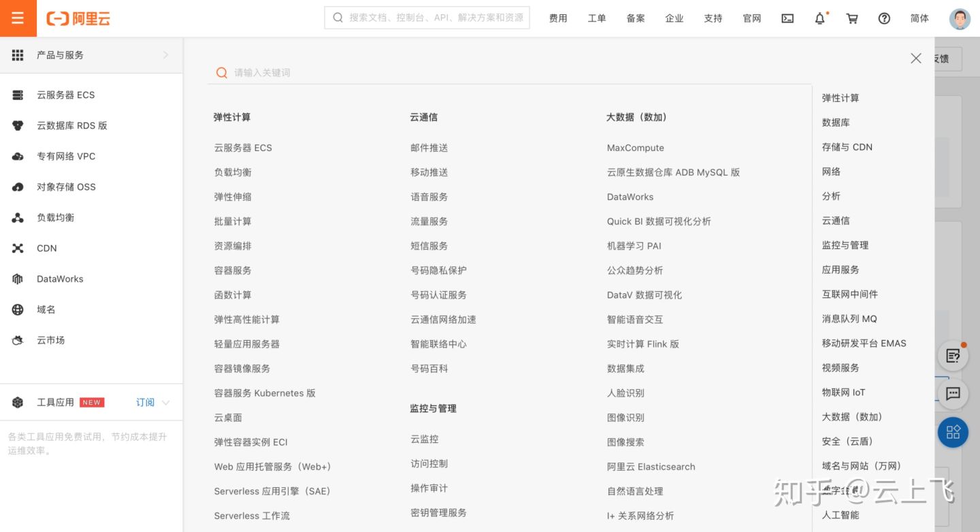Jump to 数据库 category

pyautogui.click(x=836, y=122)
